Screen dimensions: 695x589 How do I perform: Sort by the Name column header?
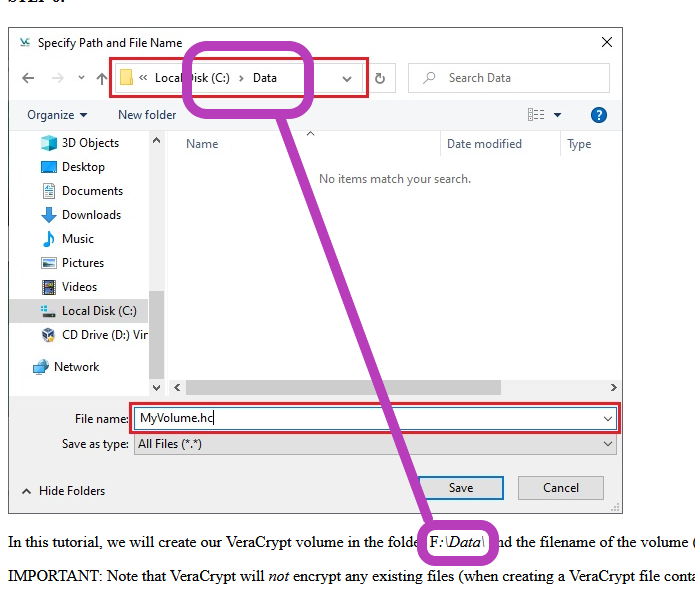202,144
